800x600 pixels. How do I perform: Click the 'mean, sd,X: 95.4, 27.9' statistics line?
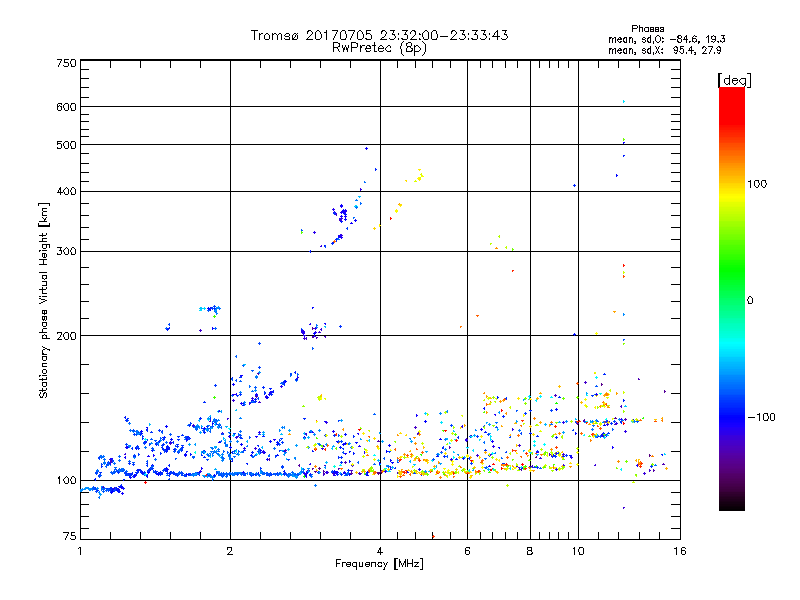[x=664, y=50]
